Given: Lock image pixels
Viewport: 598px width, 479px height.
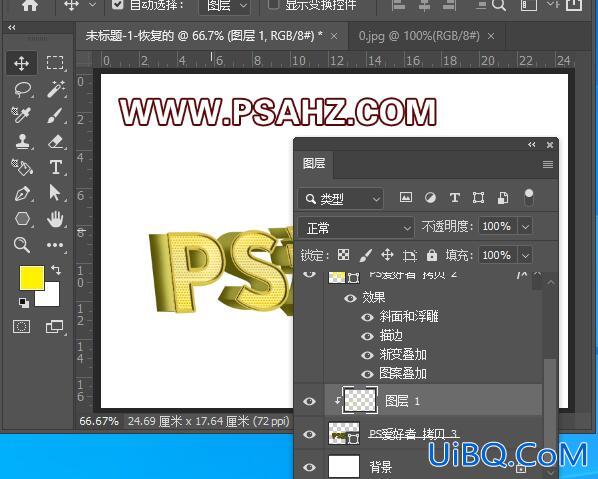Looking at the screenshot, I should [366, 255].
